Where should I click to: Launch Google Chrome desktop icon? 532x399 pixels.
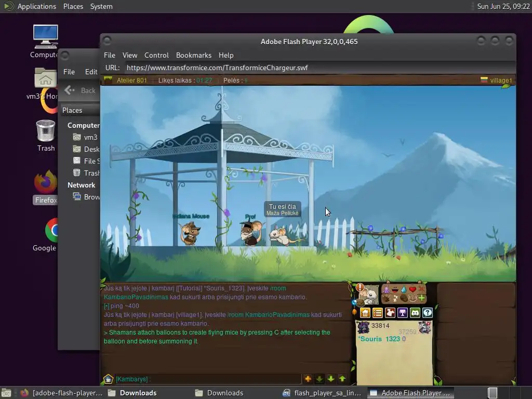coord(46,235)
